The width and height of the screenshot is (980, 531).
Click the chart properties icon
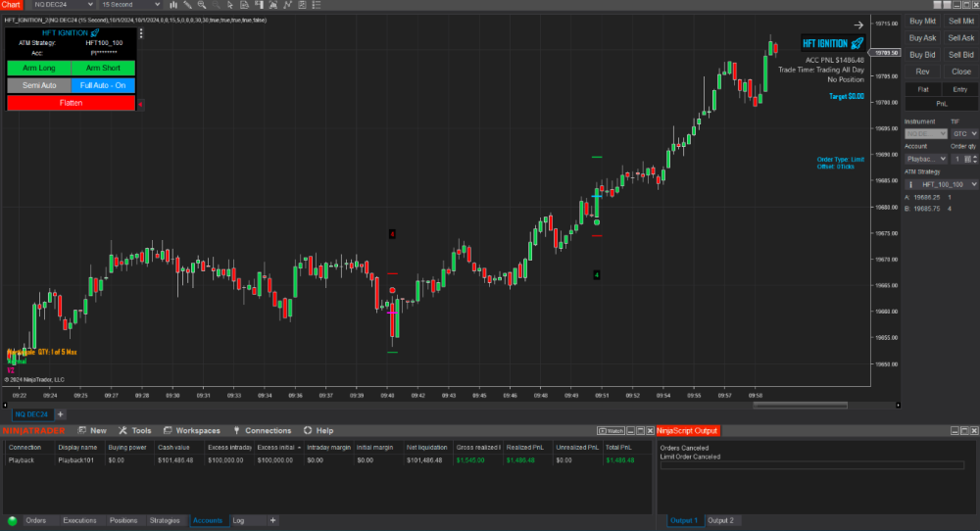point(302,4)
